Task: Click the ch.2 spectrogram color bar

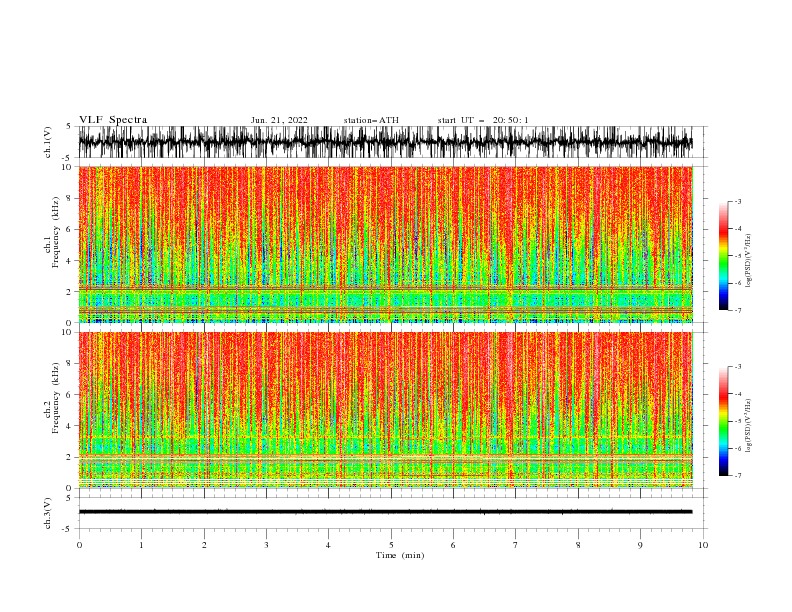Action: [x=723, y=421]
